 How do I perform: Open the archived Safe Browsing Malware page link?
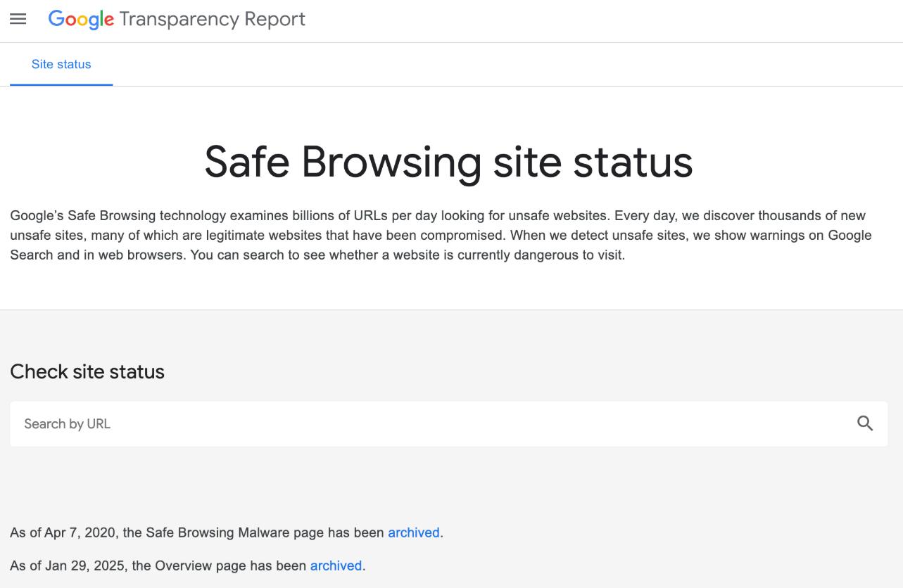pyautogui.click(x=412, y=532)
